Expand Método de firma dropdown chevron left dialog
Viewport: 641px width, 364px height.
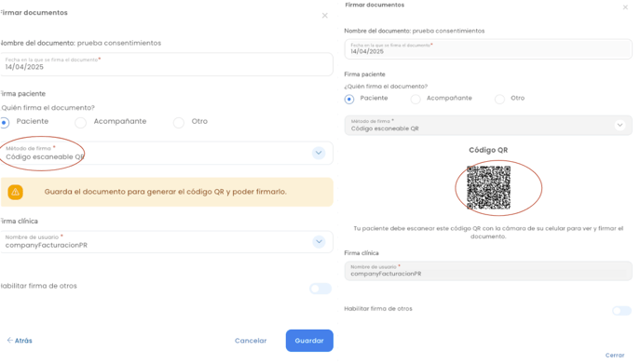[319, 153]
